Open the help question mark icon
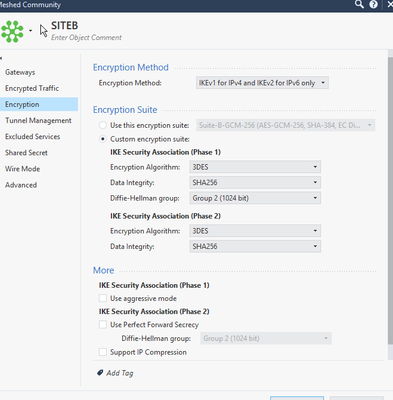 pyautogui.click(x=374, y=4)
